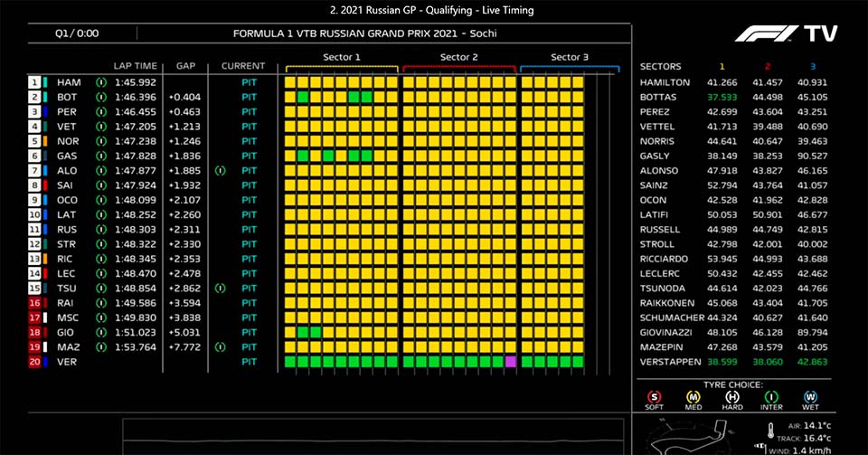The width and height of the screenshot is (868, 455).
Task: Click the tyre icon beside HAM lap time
Action: click(101, 81)
